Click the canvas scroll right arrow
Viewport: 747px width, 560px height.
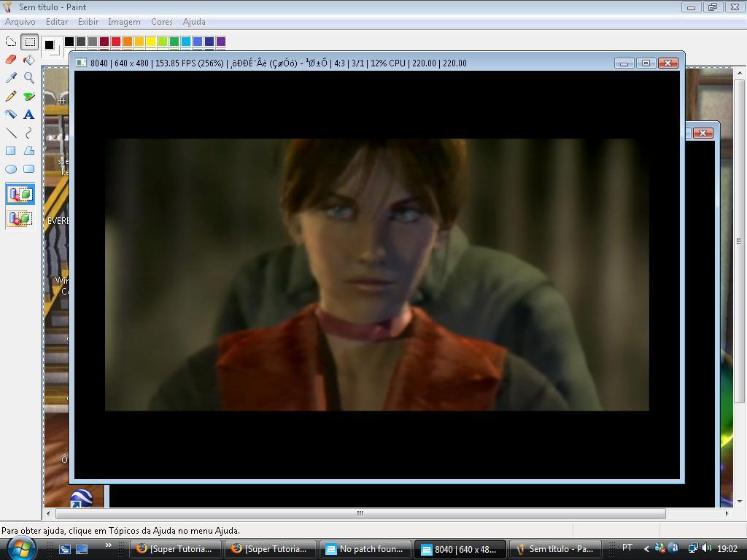coord(727,513)
